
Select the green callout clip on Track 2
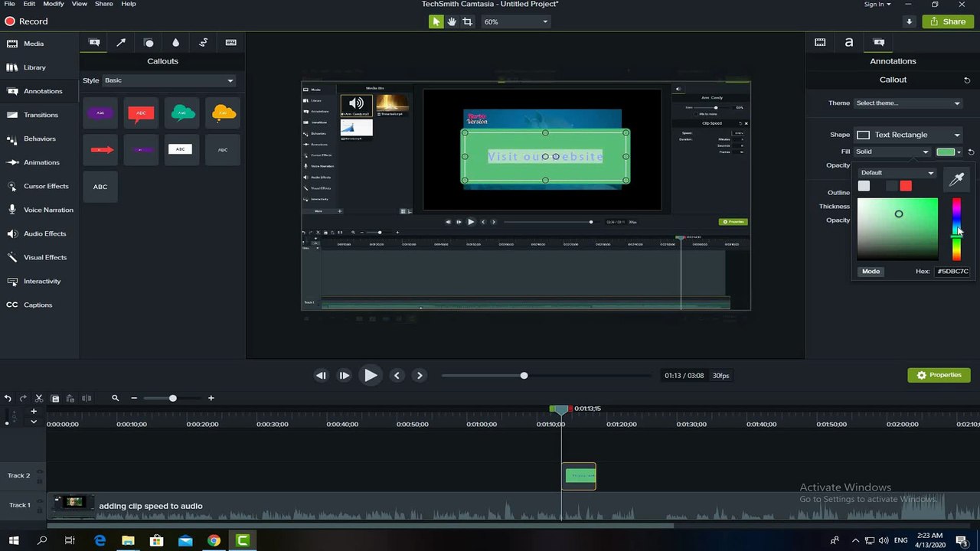(579, 476)
